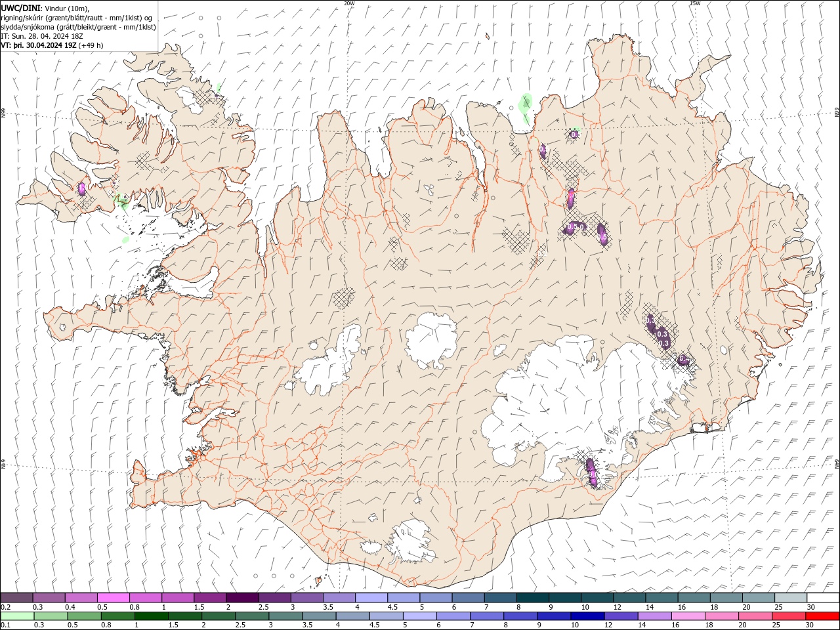Click the top legend row value '0.2'
Image resolution: width=840 pixels, height=630 pixels.
(5, 607)
